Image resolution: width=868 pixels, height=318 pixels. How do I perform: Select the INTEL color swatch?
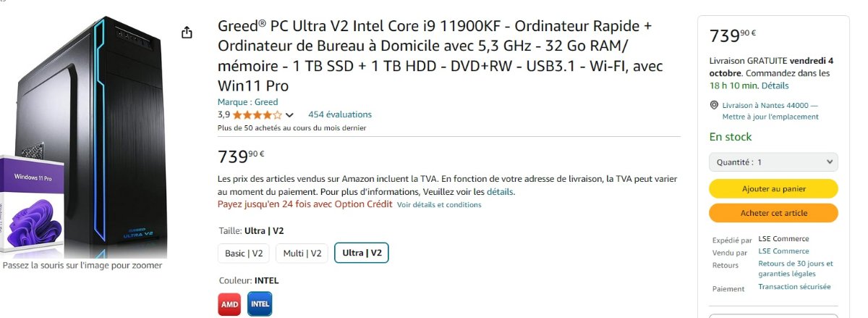(260, 304)
